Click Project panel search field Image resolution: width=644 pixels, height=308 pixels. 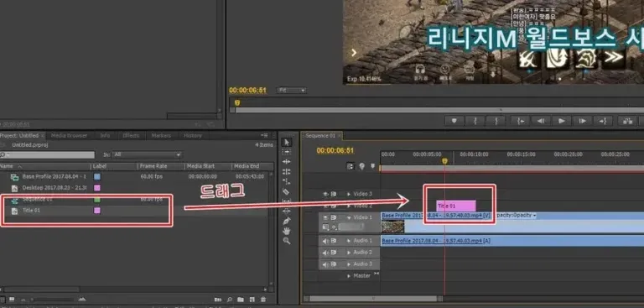tap(47, 155)
